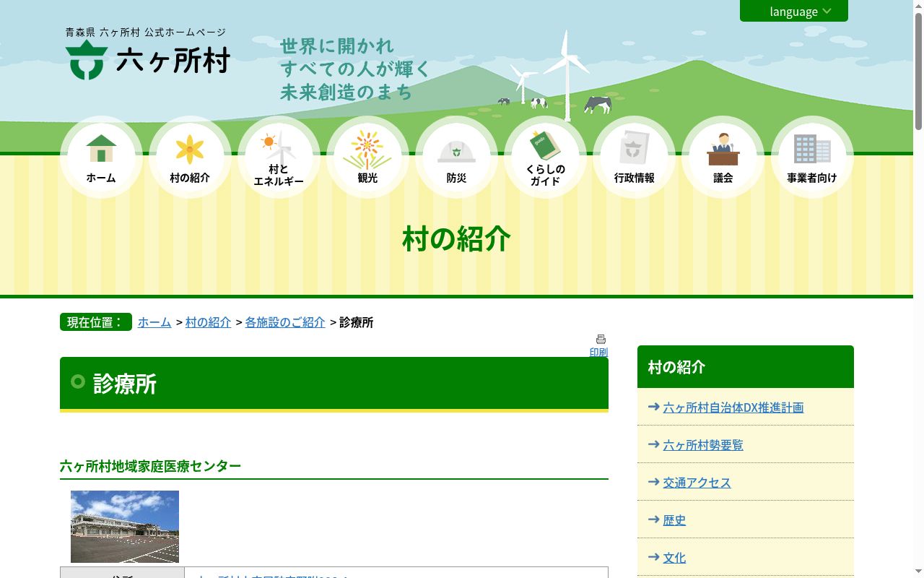
Task: Click the large 村の紹介 banner title
Action: 456,238
